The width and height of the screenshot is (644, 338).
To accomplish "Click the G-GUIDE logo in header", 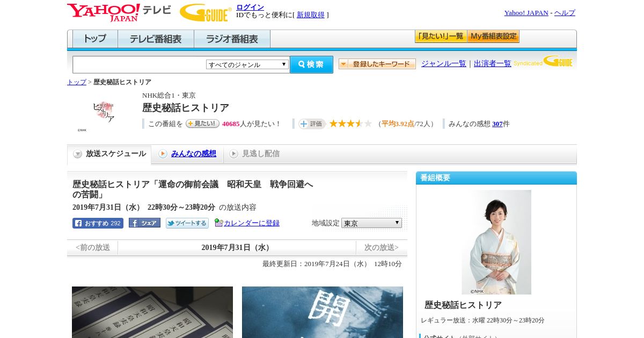I will 206,12.
